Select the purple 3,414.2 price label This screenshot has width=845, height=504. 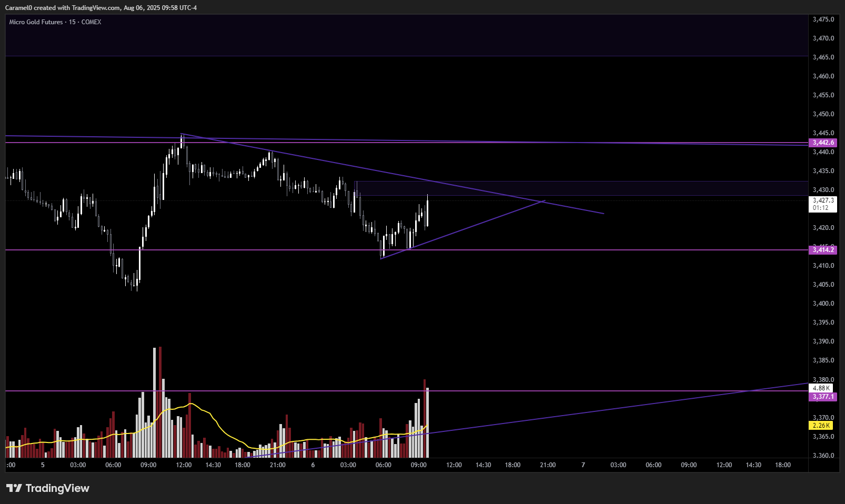point(823,250)
